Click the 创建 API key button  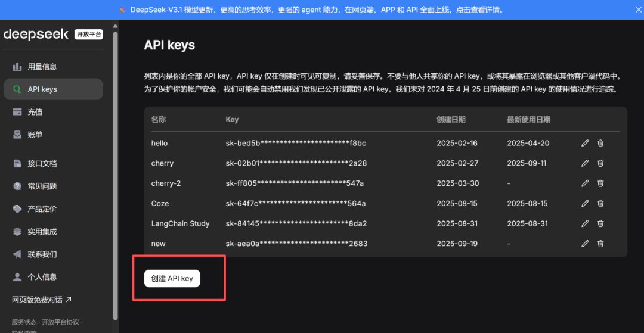click(x=172, y=278)
